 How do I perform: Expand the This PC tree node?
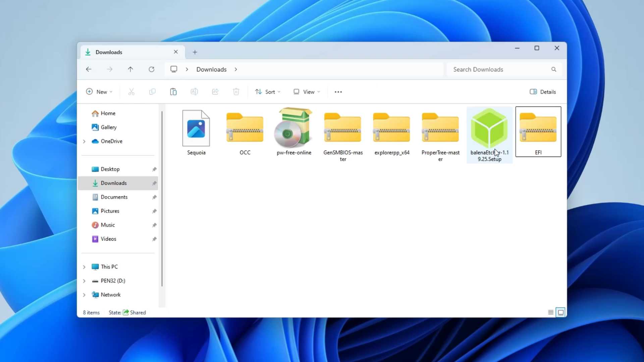click(84, 267)
